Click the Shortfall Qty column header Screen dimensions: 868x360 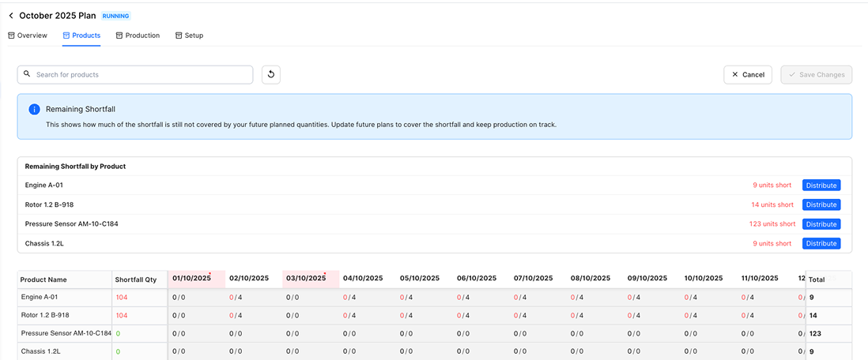tap(136, 279)
